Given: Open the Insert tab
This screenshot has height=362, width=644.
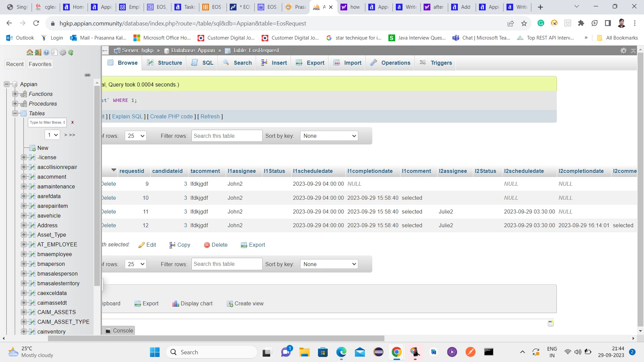Looking at the screenshot, I should tap(274, 63).
